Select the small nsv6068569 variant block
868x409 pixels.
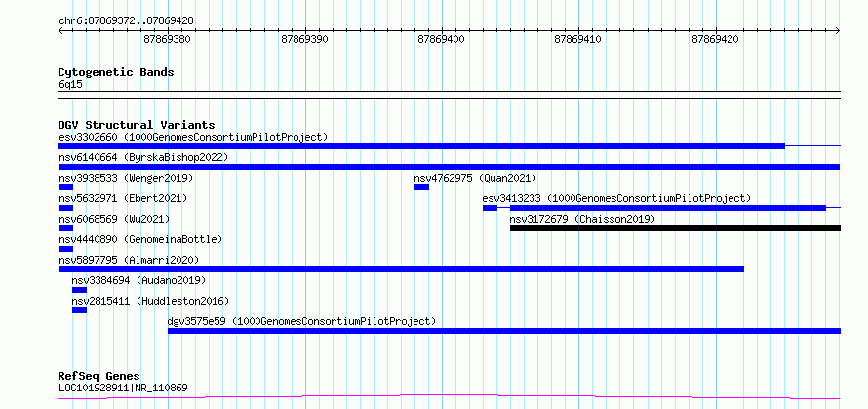(65, 228)
